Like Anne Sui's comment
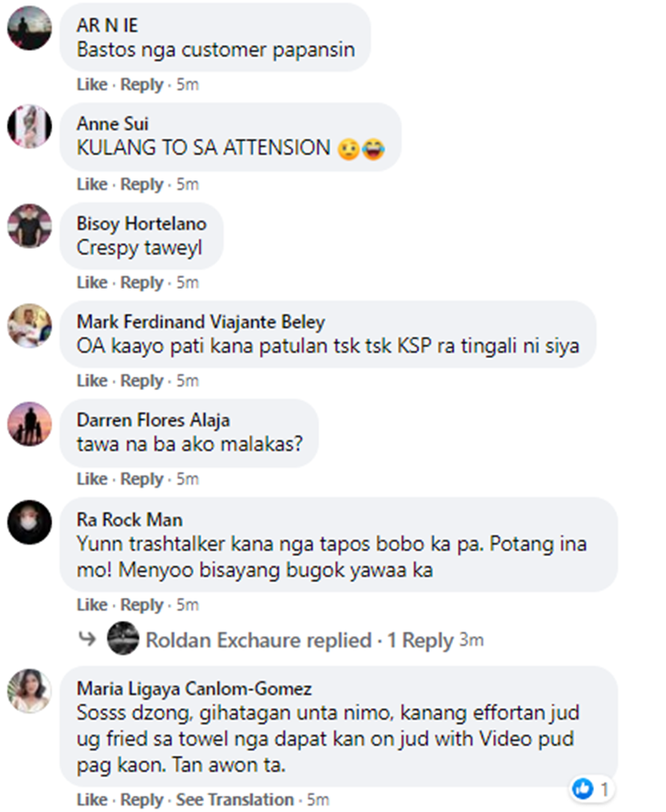 tap(92, 185)
